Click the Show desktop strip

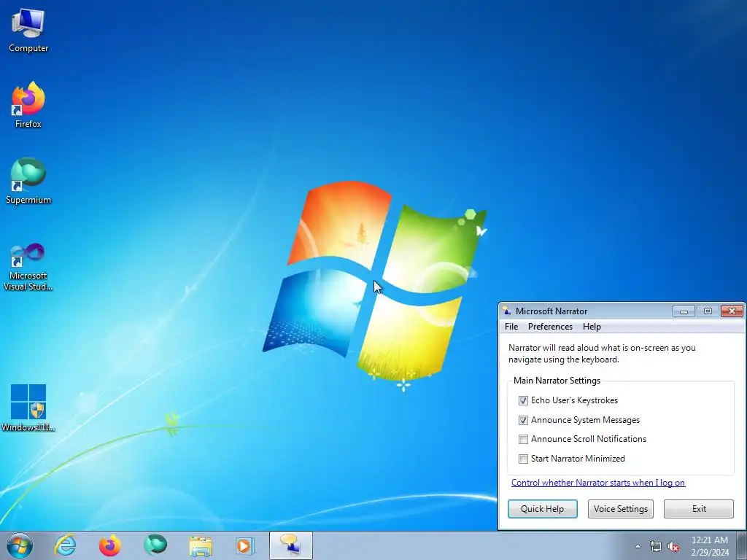click(x=742, y=546)
